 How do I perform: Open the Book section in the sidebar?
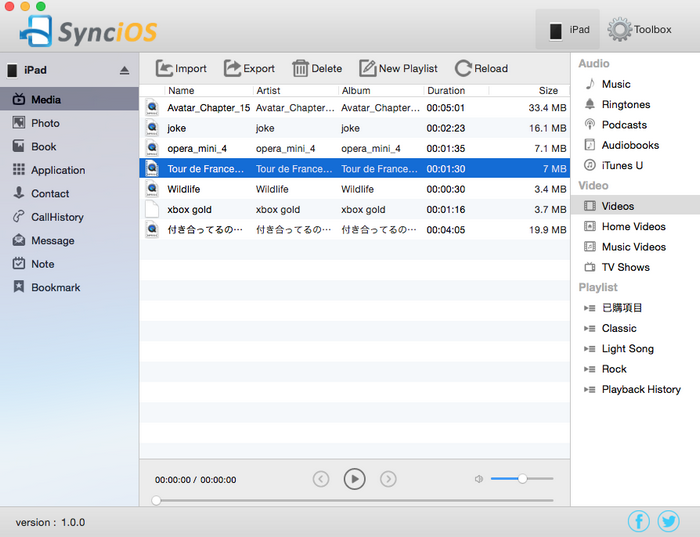(x=69, y=146)
